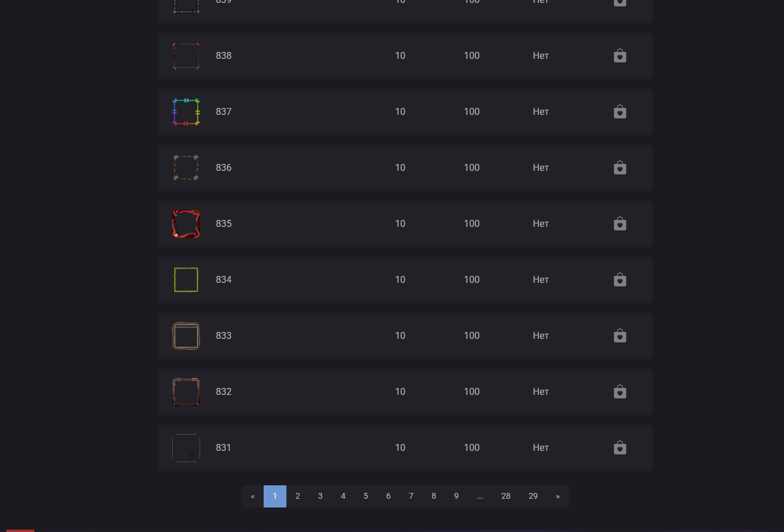This screenshot has height=532, width=784.
Task: Click the shopping bag icon for frame 834
Action: pos(620,280)
